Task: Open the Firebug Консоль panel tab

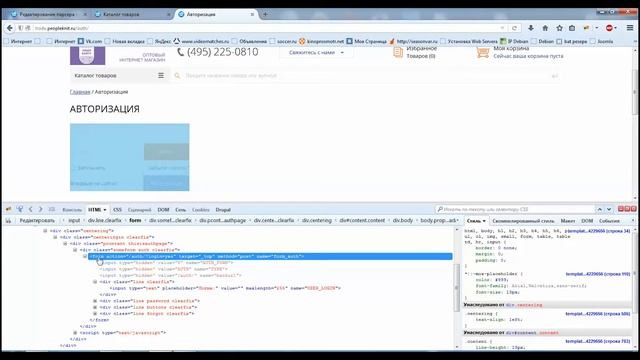Action: click(72, 209)
